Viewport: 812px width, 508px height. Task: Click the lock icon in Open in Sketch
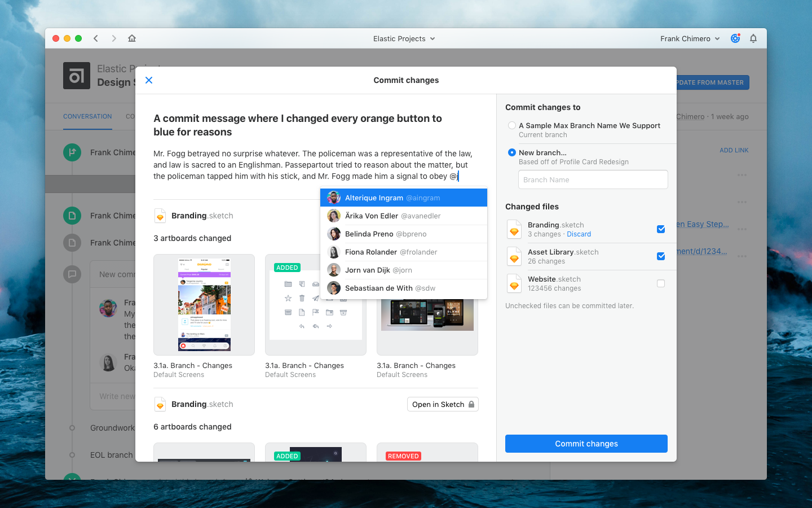point(471,404)
